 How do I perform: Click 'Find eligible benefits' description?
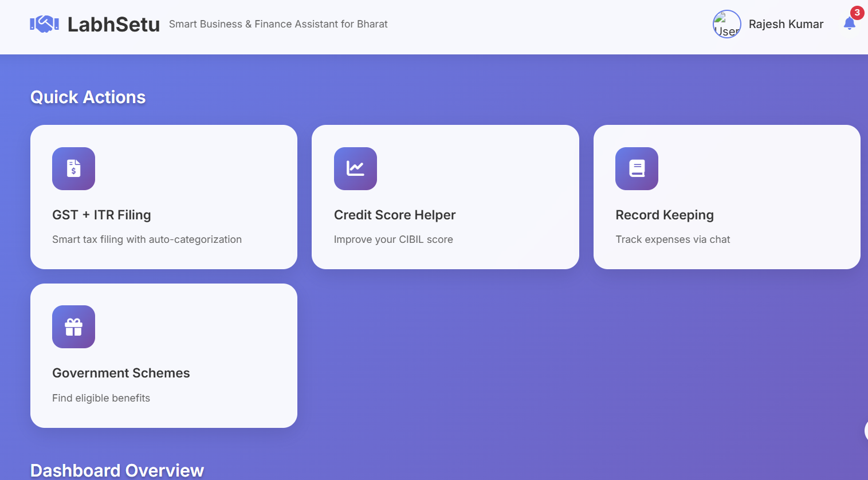click(x=101, y=398)
